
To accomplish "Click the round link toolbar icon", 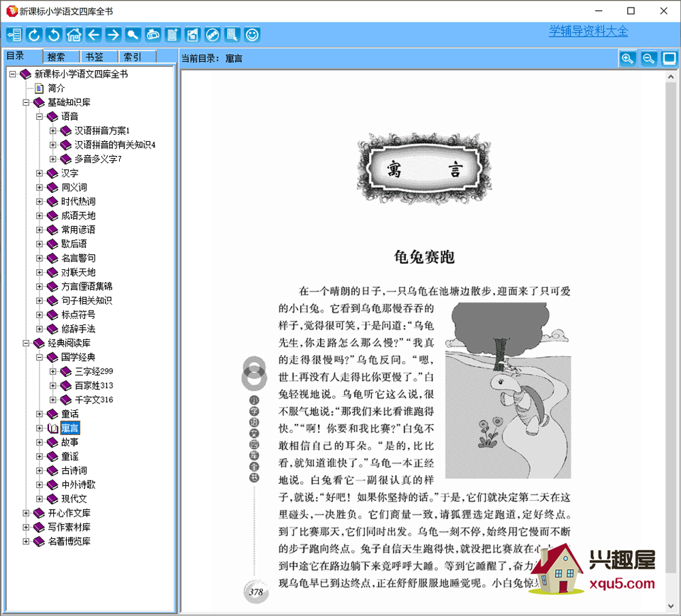I will 212,34.
